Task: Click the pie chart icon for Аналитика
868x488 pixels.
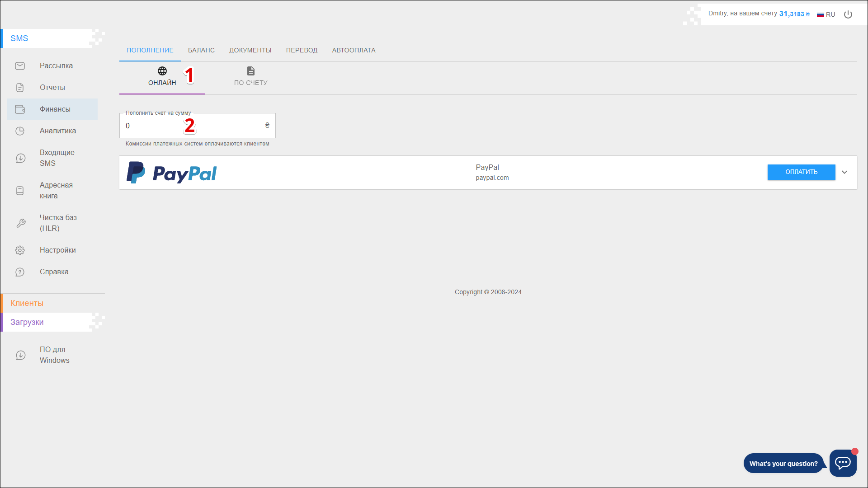Action: point(20,131)
